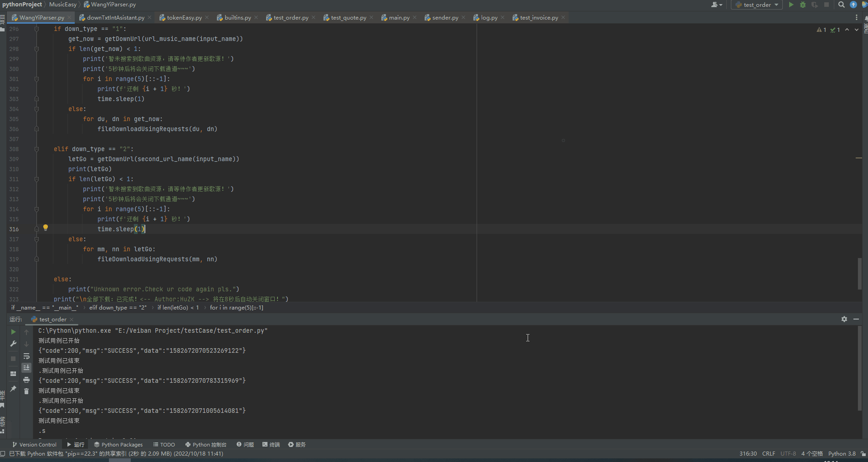Rerun test_order from the console play icon

[13, 332]
